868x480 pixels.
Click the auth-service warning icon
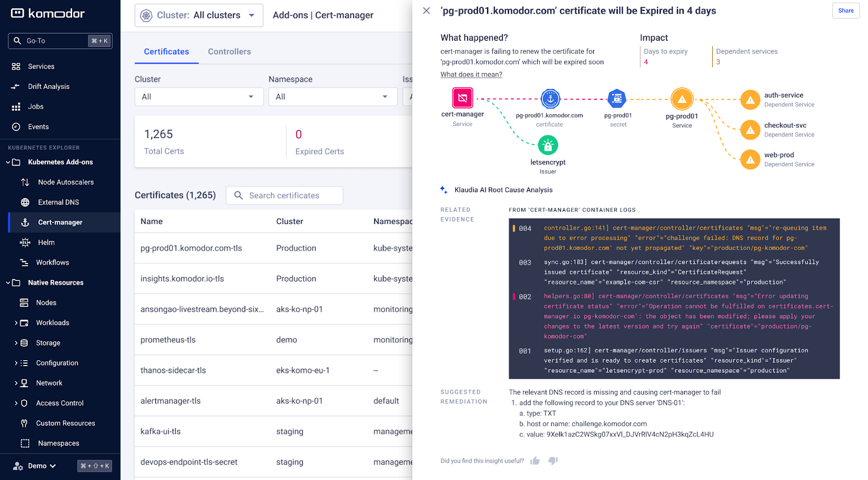[750, 100]
